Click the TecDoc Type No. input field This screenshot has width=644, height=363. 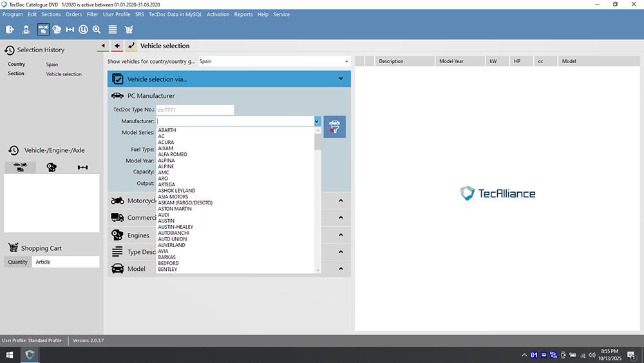click(195, 110)
